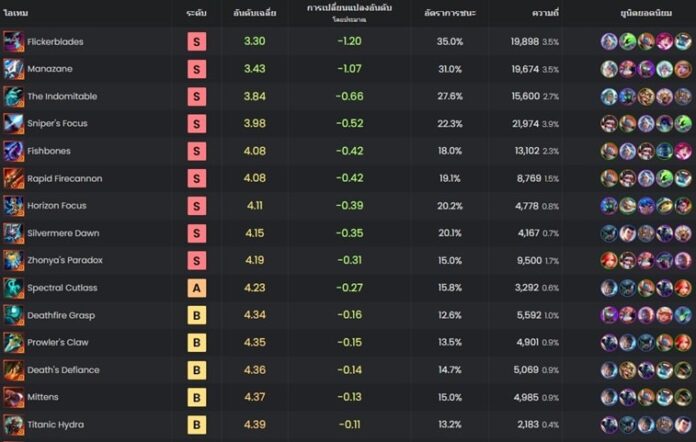Sort by the average placement column header
This screenshot has height=442, width=696.
coord(255,13)
